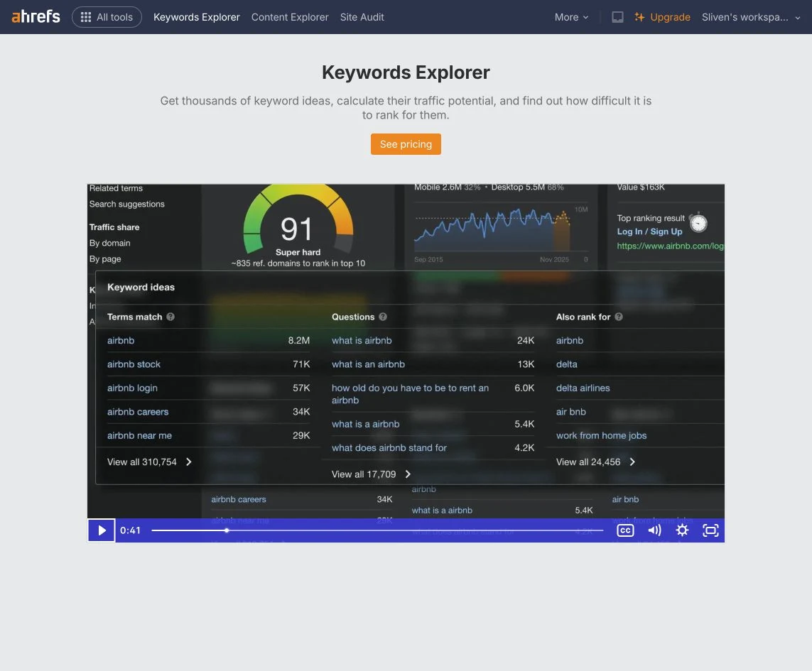
Task: Mute the video volume
Action: 654,530
